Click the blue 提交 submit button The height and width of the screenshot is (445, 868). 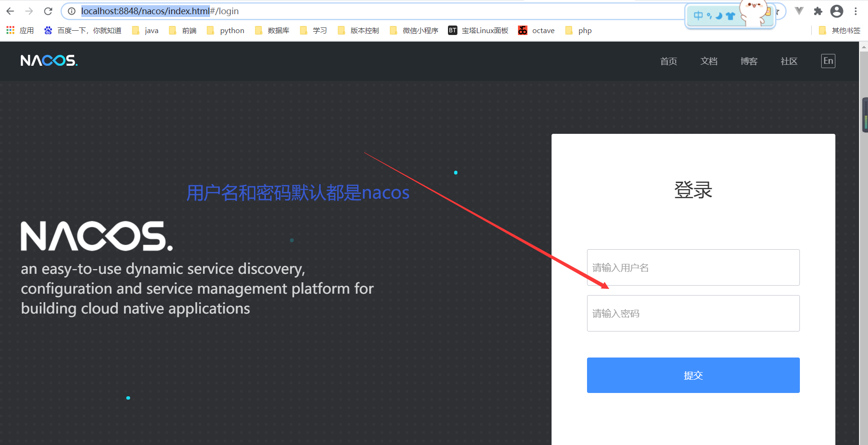tap(693, 375)
